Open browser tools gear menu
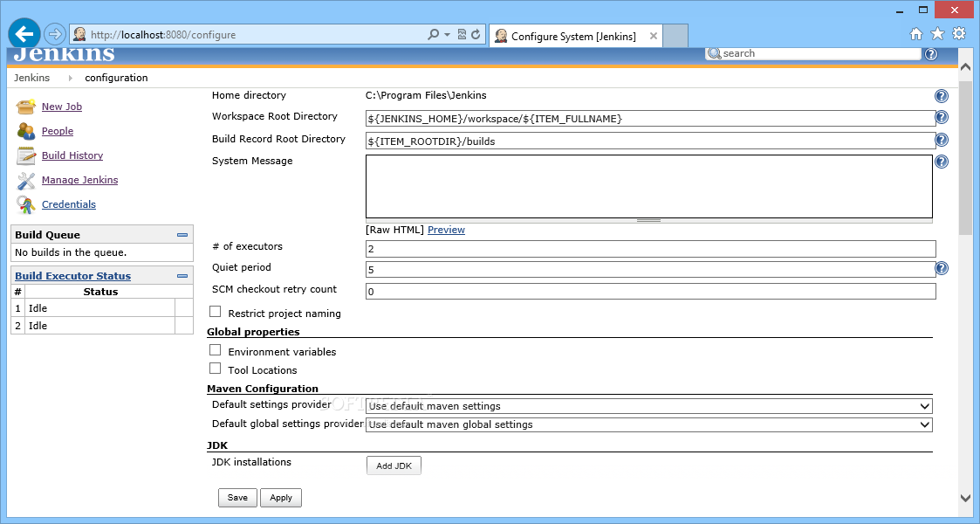This screenshot has height=524, width=980. tap(959, 34)
